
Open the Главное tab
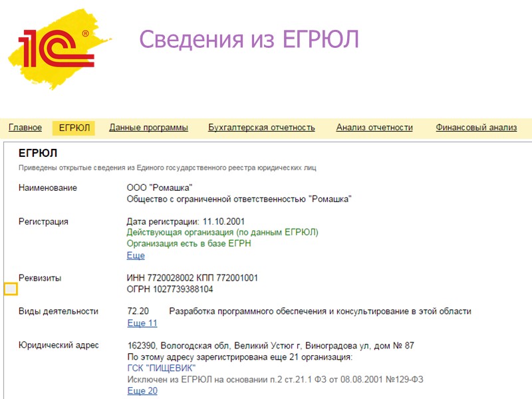[25, 128]
